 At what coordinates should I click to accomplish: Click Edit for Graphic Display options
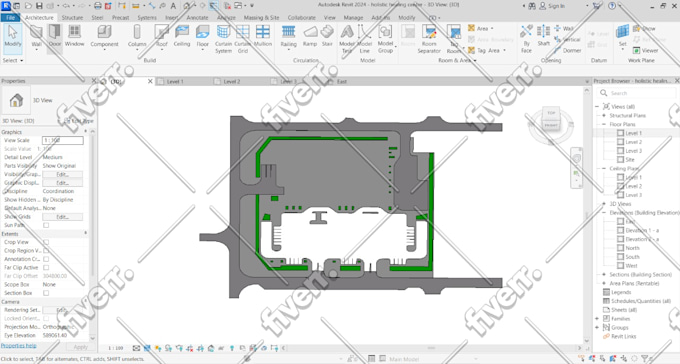tap(62, 183)
